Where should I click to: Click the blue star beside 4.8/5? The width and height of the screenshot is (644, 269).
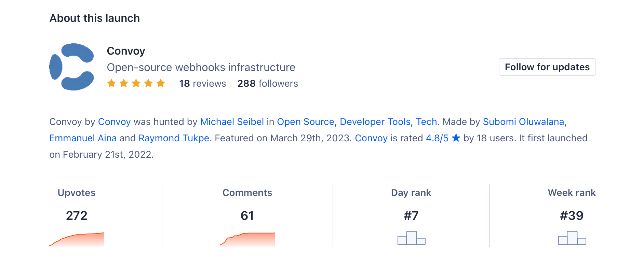point(456,138)
